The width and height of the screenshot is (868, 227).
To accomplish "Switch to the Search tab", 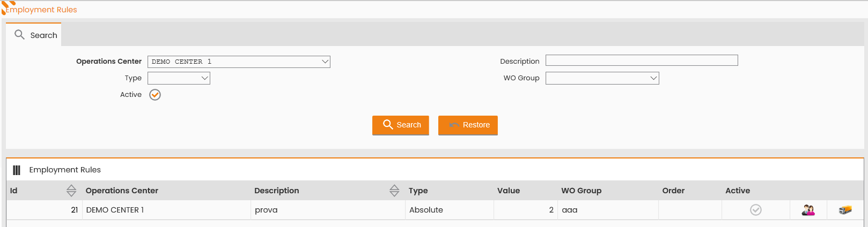I will [34, 35].
